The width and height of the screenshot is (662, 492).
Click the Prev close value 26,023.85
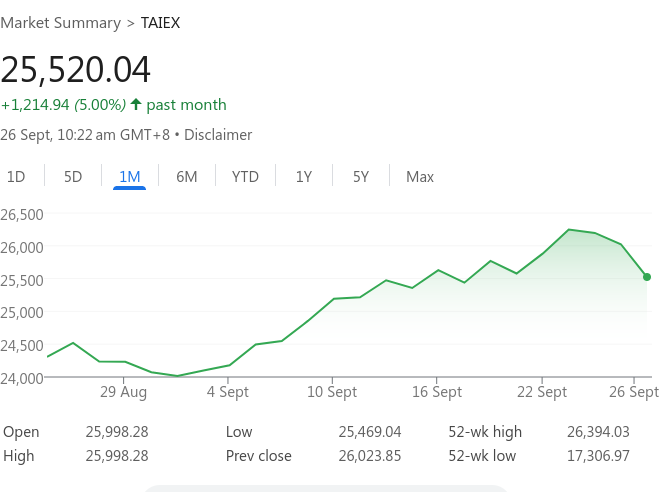click(x=370, y=456)
